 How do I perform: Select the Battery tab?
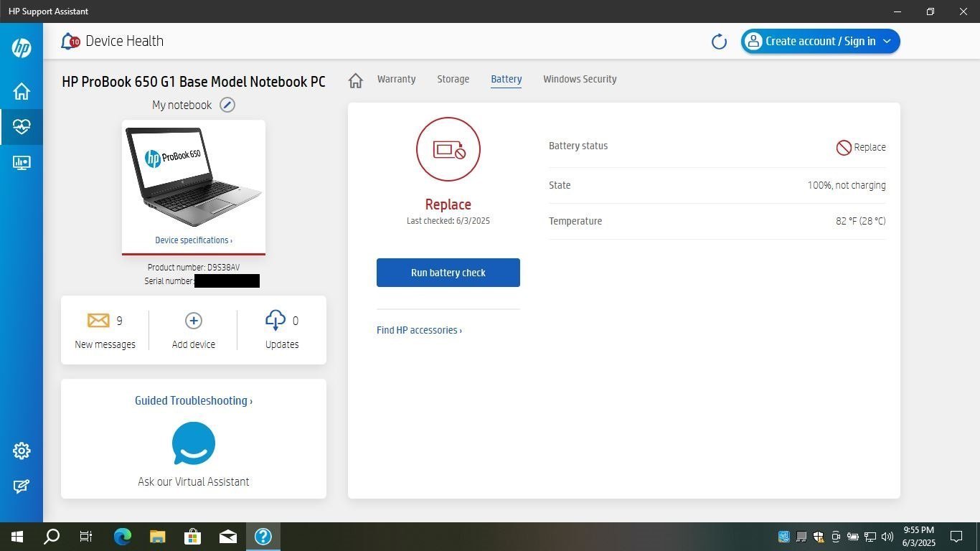pyautogui.click(x=507, y=80)
